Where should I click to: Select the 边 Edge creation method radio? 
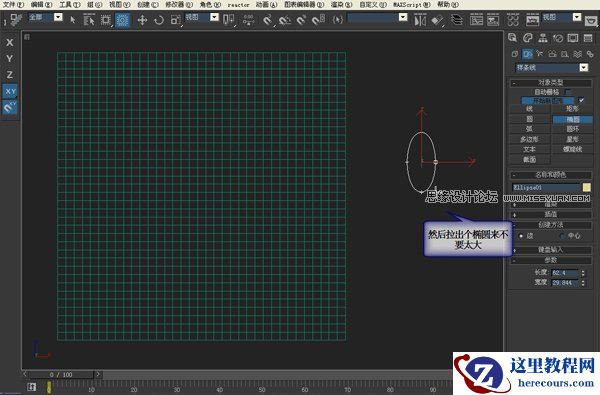click(521, 236)
